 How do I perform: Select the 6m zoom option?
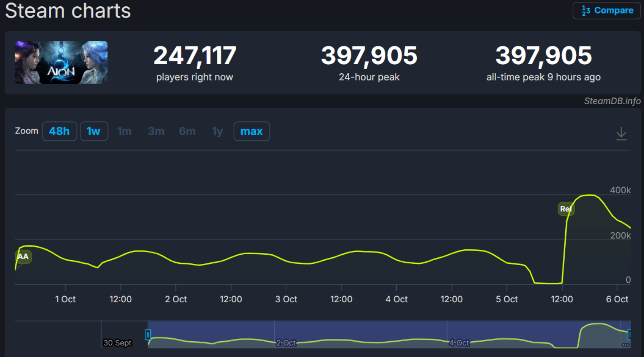click(187, 131)
